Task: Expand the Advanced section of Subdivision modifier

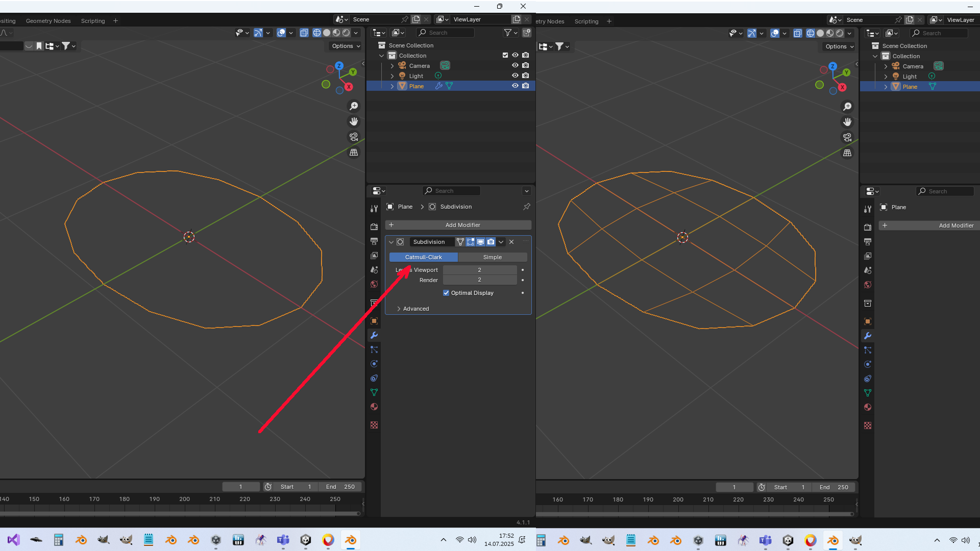Action: click(399, 309)
